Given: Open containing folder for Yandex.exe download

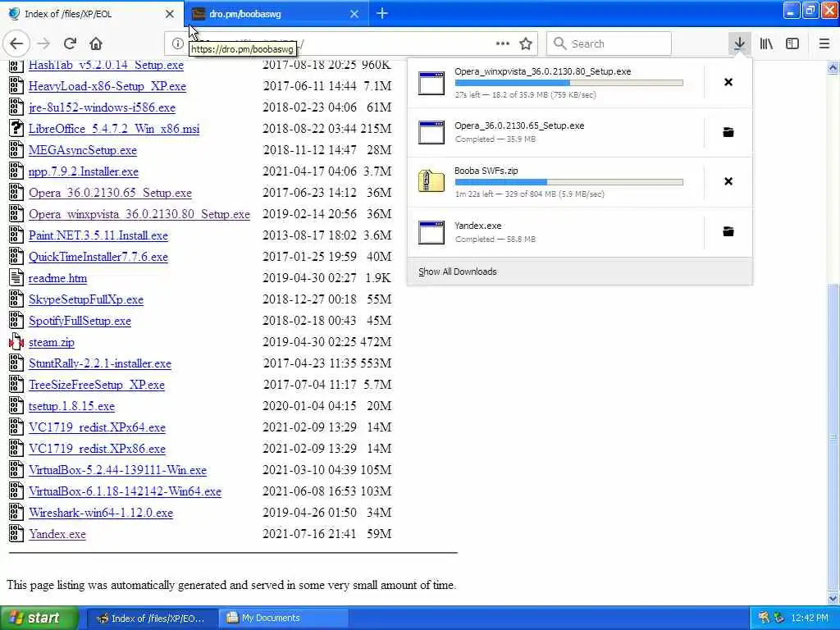Looking at the screenshot, I should (728, 231).
